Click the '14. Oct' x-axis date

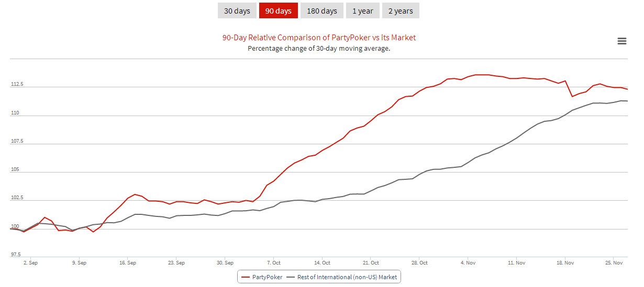(322, 263)
